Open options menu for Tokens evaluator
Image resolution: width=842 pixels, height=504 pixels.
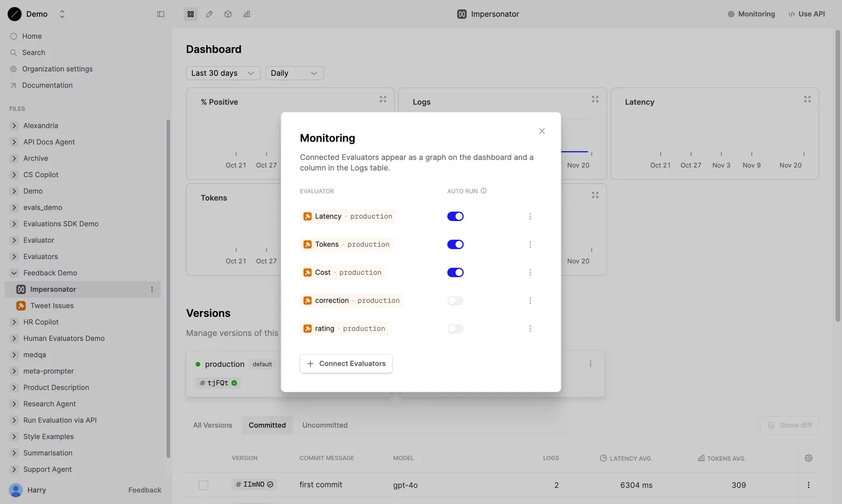pyautogui.click(x=530, y=245)
